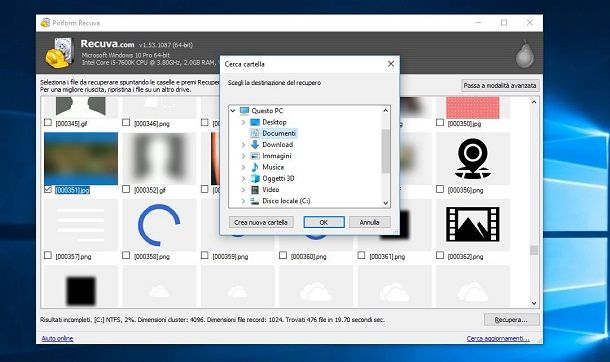Expand the Download tree node
This screenshot has width=610, height=362.
point(244,145)
